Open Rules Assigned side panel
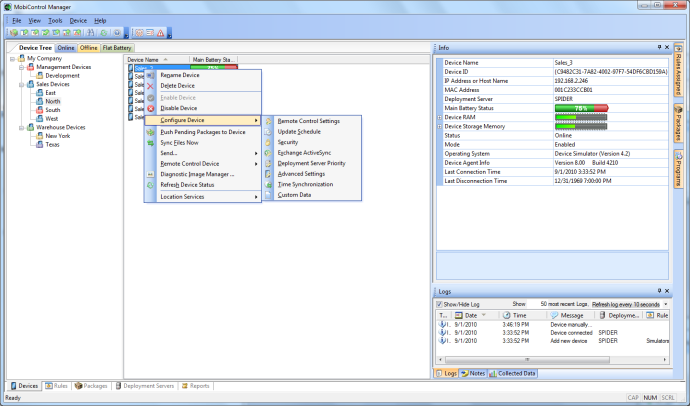 [x=678, y=69]
